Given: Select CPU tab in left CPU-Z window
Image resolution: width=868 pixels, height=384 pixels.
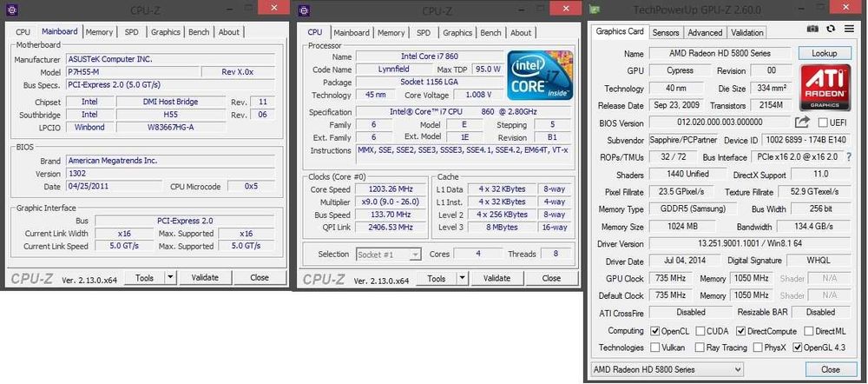Looking at the screenshot, I should click(23, 32).
